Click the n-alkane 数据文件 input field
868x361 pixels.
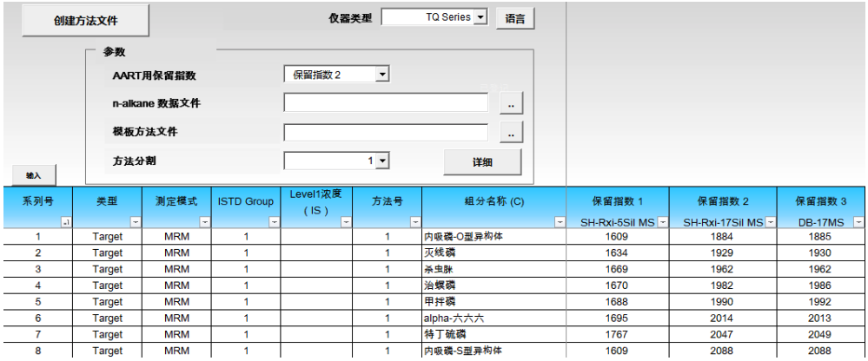pyautogui.click(x=386, y=103)
